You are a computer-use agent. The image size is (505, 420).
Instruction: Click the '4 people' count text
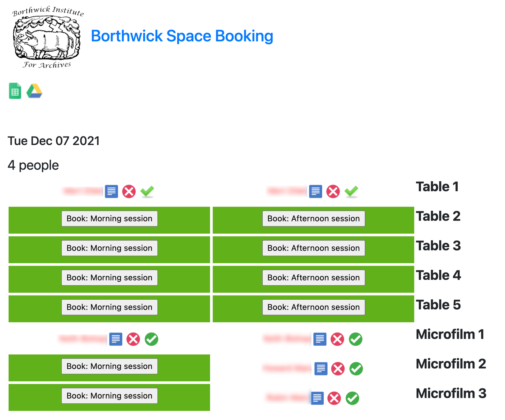pos(33,165)
